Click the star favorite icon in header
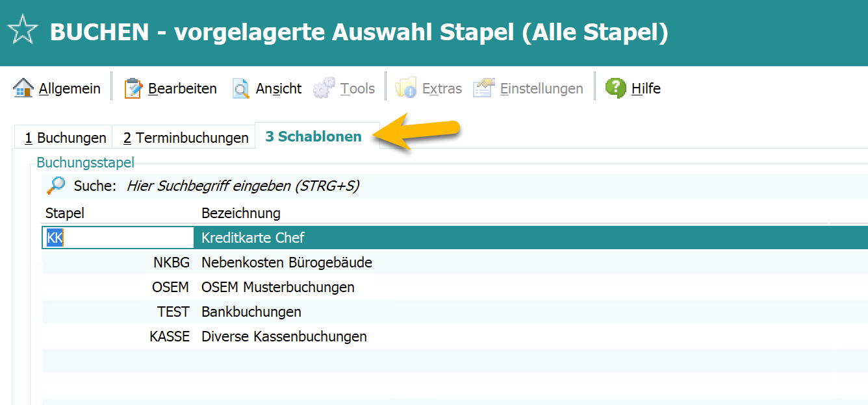This screenshot has width=868, height=405. click(x=23, y=32)
